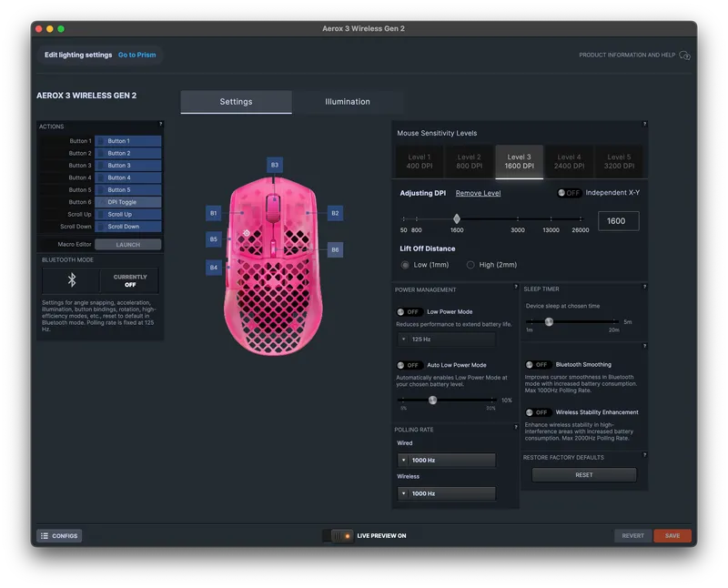Select the B3 scroll wheel marker

(275, 165)
